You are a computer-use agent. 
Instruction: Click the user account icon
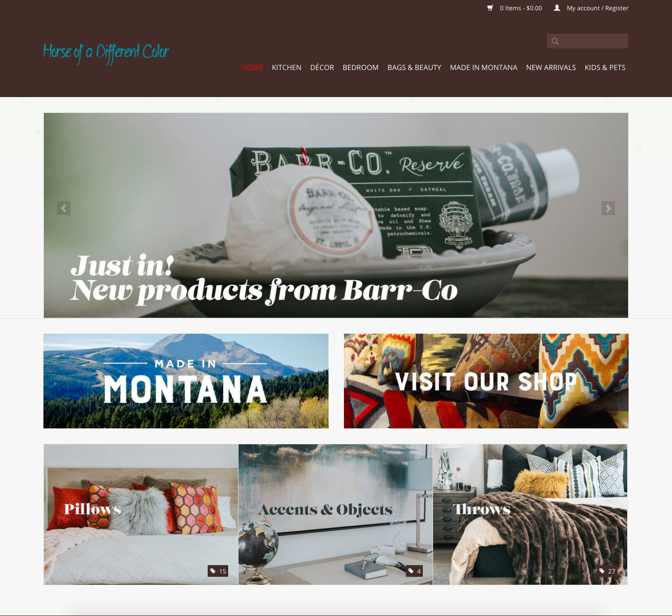557,8
